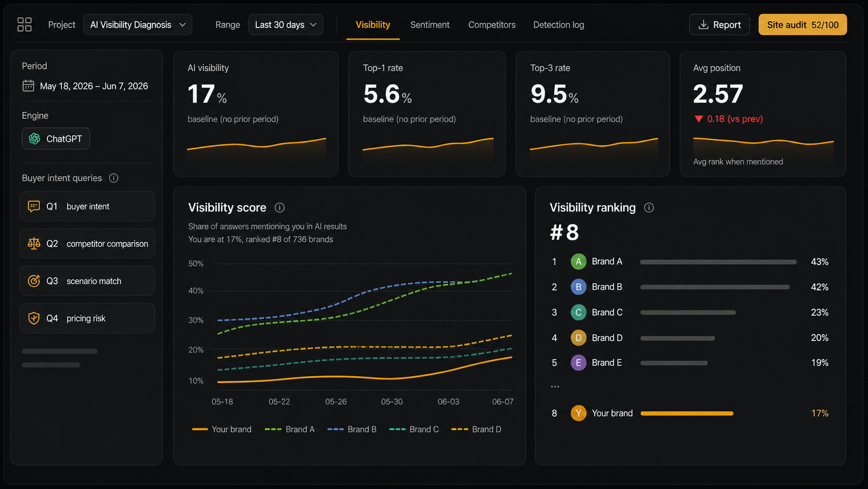Click the ChatGPT logo icon
Image resolution: width=868 pixels, height=489 pixels.
click(x=35, y=139)
